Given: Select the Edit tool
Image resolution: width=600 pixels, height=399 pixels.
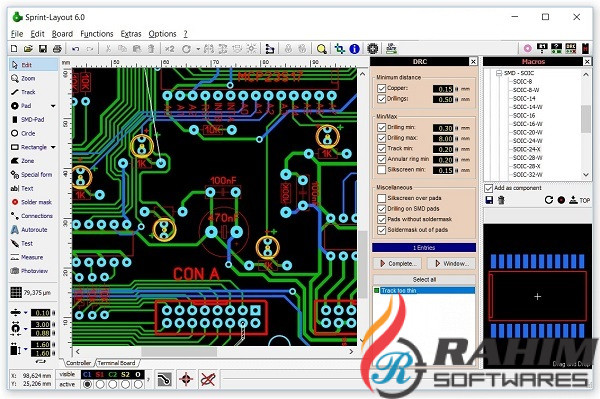Looking at the screenshot, I should point(33,65).
